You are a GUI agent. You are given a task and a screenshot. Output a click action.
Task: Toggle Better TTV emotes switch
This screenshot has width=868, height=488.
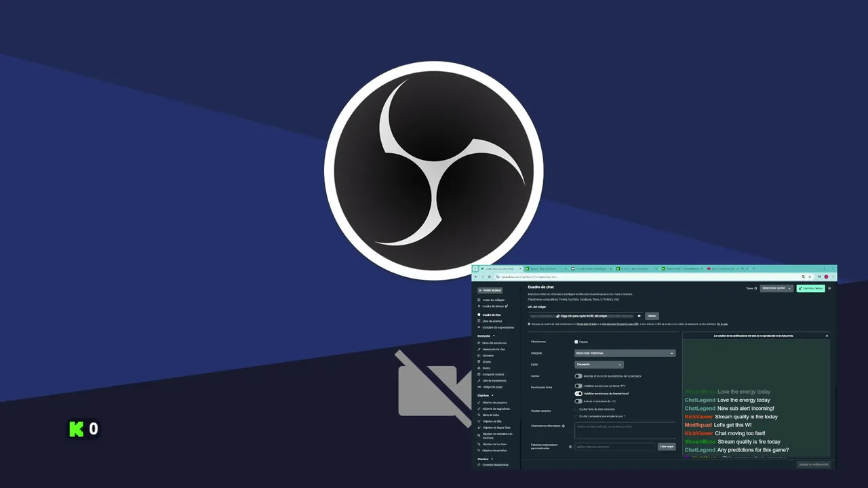578,386
